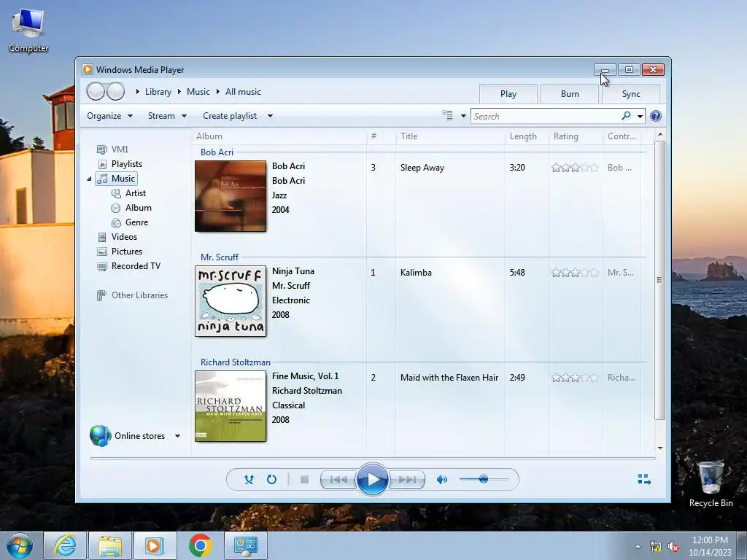Click the Back navigation button

[x=96, y=91]
